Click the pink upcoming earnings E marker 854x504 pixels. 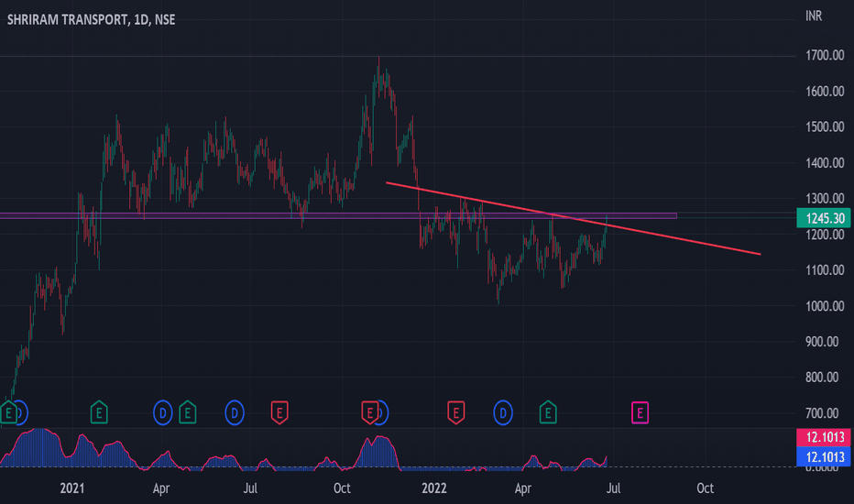point(640,413)
